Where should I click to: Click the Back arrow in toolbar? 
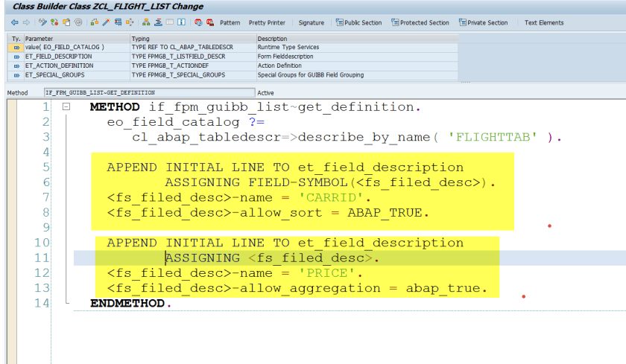(x=15, y=22)
